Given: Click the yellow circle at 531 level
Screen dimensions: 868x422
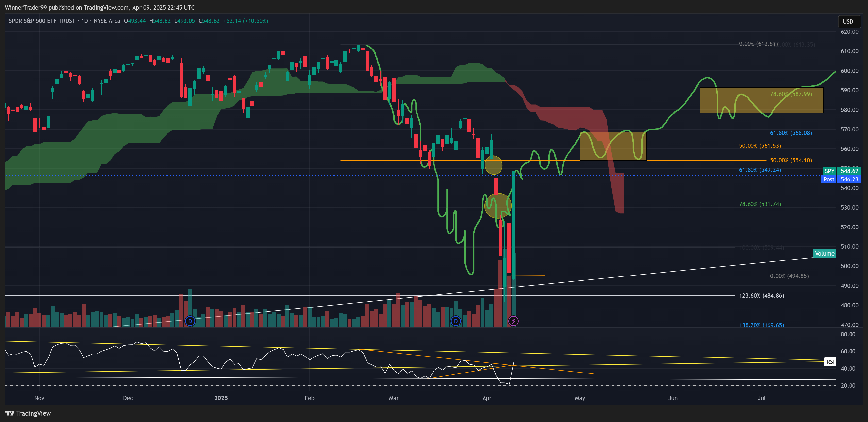Looking at the screenshot, I should pos(498,205).
